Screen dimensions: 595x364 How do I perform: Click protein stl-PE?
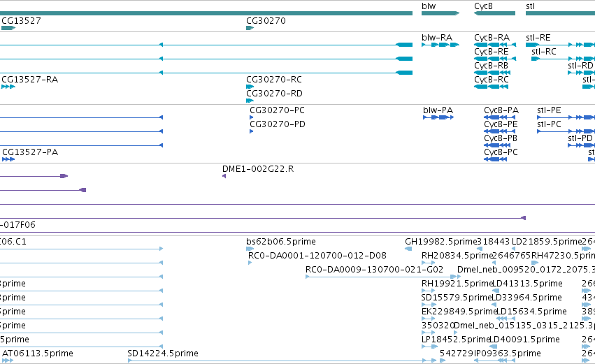pos(549,110)
